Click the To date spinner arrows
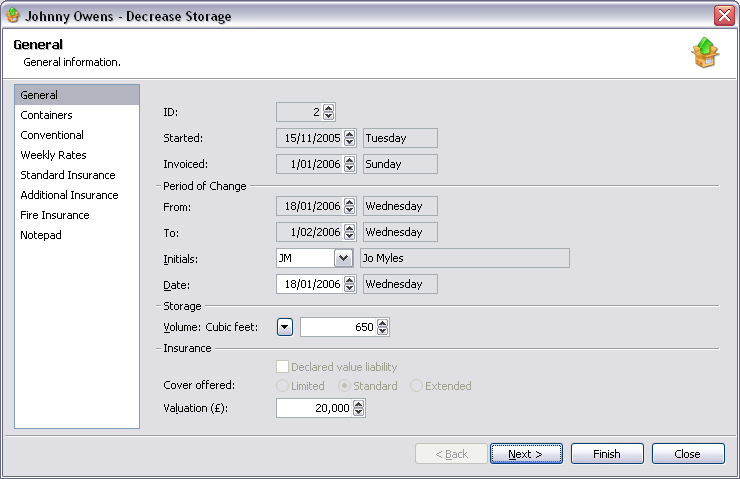The height and width of the screenshot is (479, 740). tap(350, 232)
